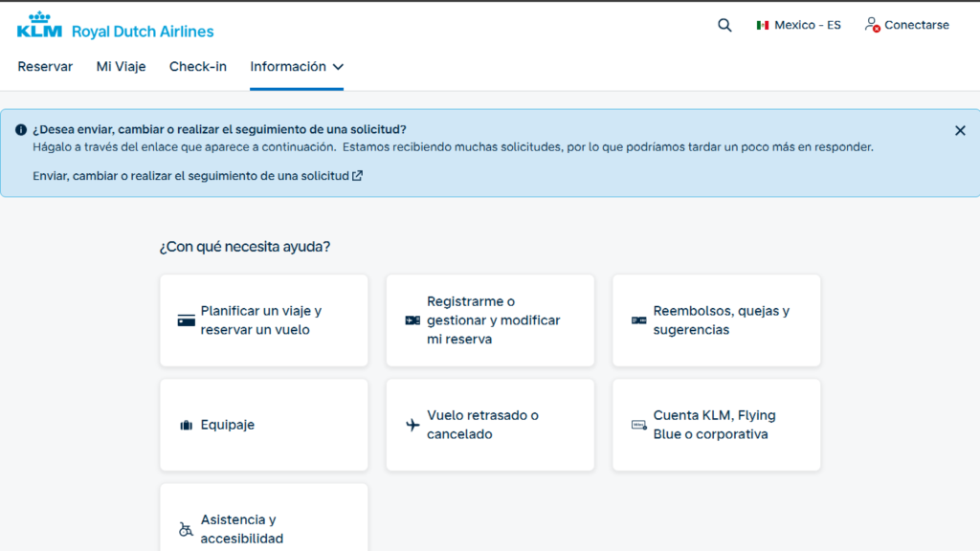Open Asistencia y accesibilidad card
Image resolution: width=980 pixels, height=551 pixels.
click(x=264, y=518)
